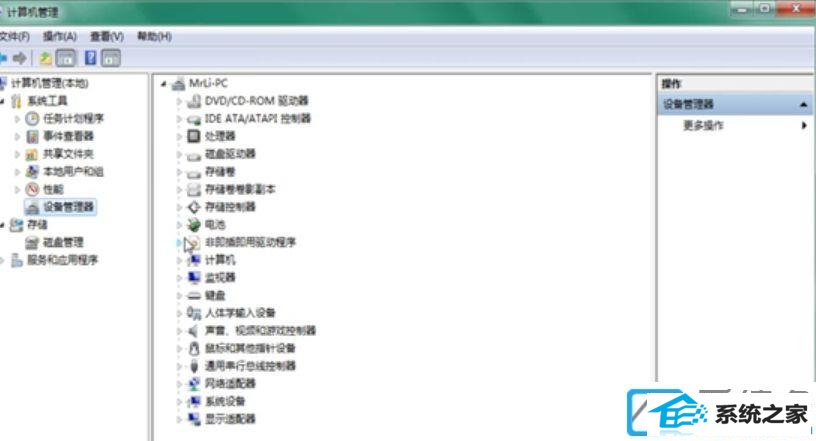Open the 文件(F) menu
816x441 pixels.
(15, 36)
